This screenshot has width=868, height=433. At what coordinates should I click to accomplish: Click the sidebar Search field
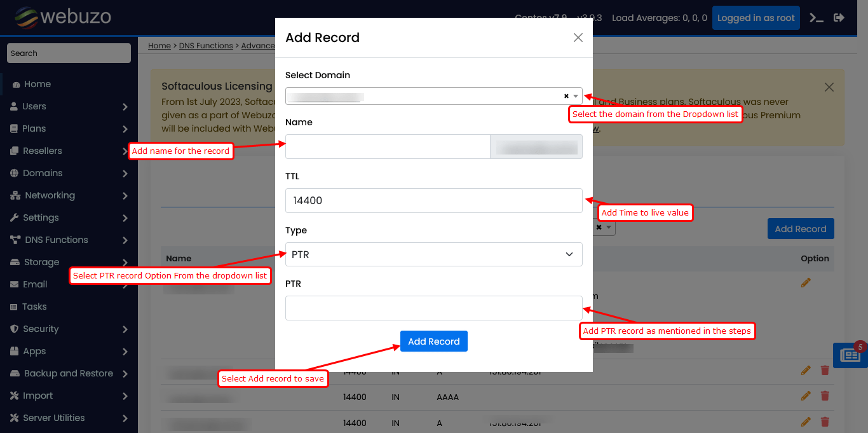click(x=69, y=53)
